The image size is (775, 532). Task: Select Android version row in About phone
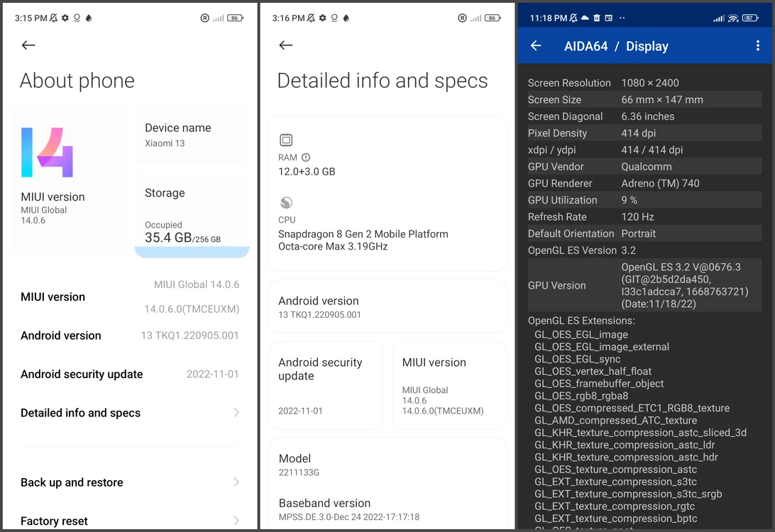pos(129,336)
